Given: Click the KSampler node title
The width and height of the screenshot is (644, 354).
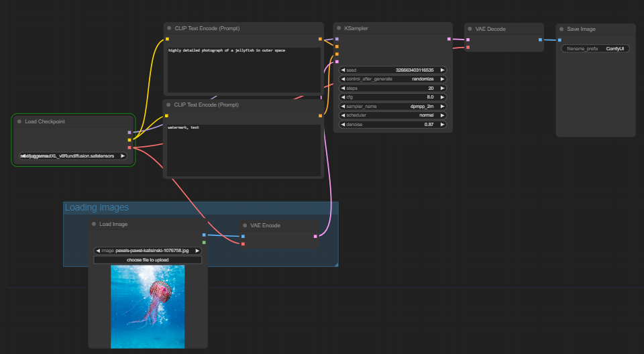Looking at the screenshot, I should tap(356, 28).
